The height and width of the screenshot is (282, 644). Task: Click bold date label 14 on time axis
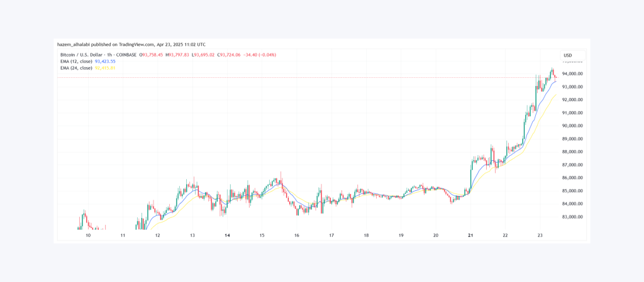coord(227,236)
